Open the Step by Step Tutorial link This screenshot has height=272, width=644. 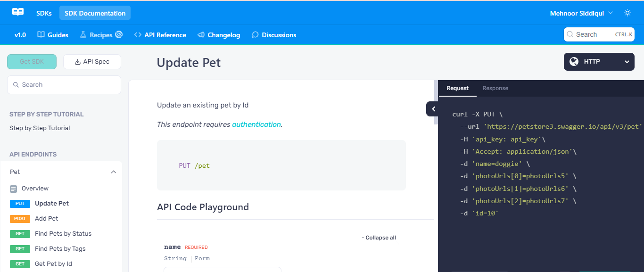(40, 128)
